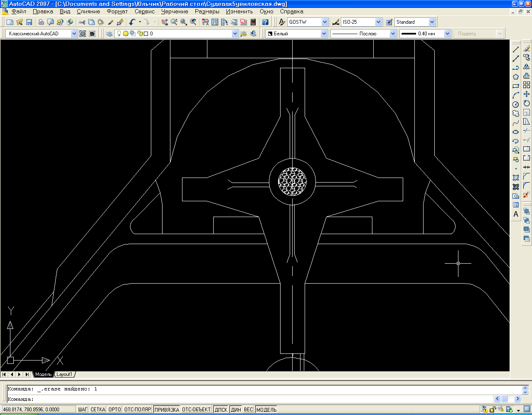Expand the 0.40 мм lineweight dropdown
This screenshot has height=415, width=532.
coord(447,34)
